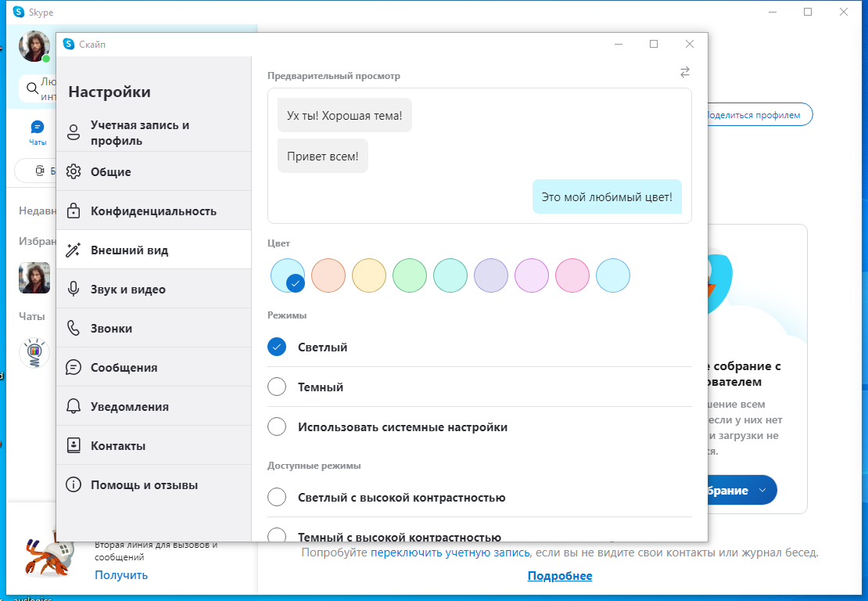Click the Получить link
This screenshot has height=601, width=868.
tap(121, 575)
